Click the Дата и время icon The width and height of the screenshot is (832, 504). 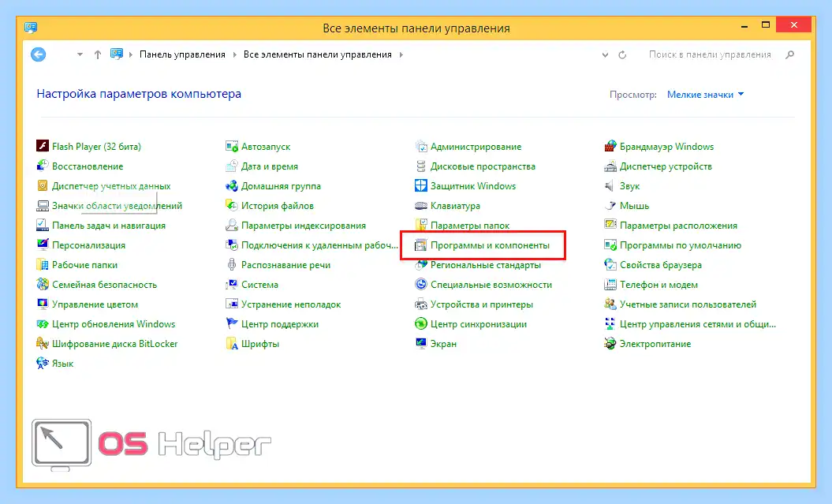coord(232,166)
